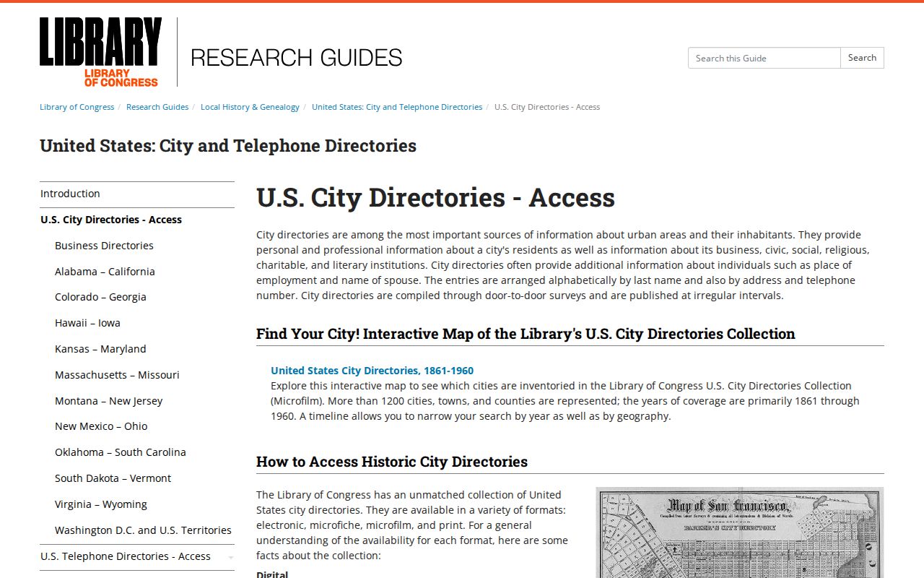Screen dimensions: 924x578
Task: Navigate to Montana – New Jersey
Action: [108, 401]
